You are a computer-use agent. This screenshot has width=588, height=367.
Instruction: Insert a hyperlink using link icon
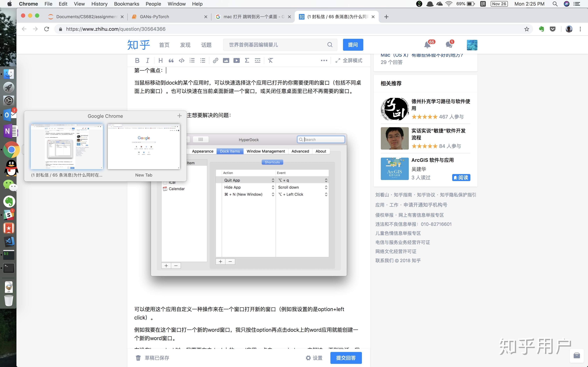215,60
